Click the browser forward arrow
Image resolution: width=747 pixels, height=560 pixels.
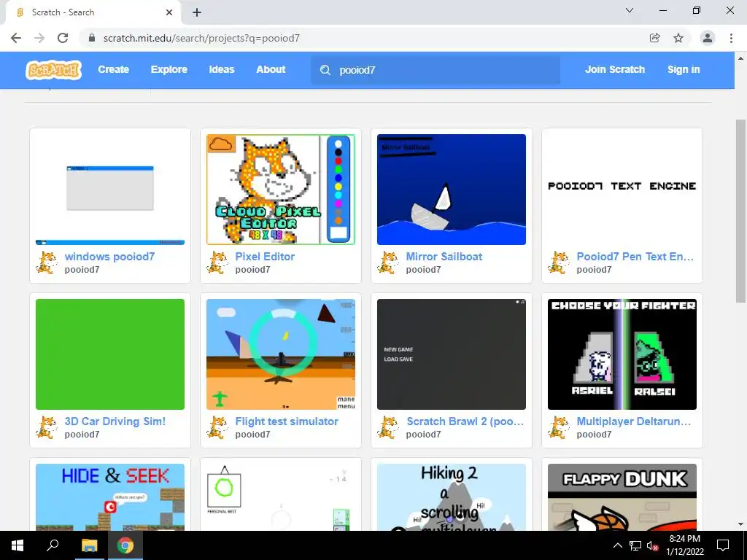(39, 38)
